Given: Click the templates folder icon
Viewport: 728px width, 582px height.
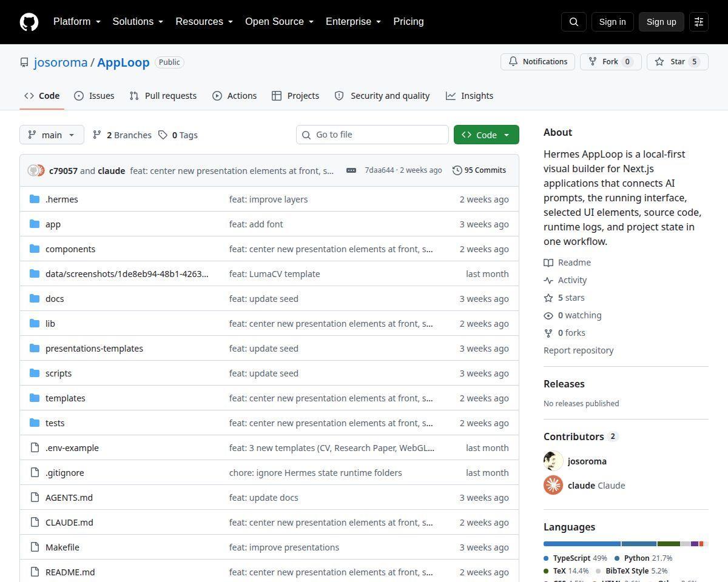Looking at the screenshot, I should coord(35,398).
